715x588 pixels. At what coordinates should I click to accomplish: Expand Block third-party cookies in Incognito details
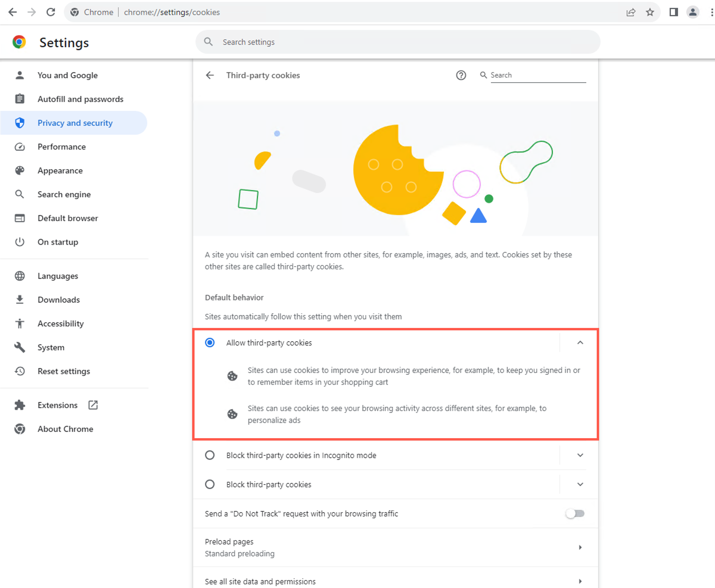point(581,455)
